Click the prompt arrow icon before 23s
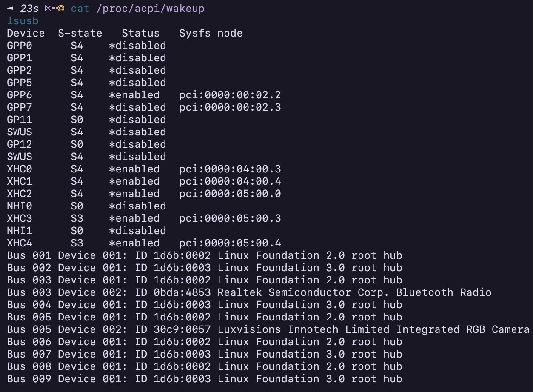Viewport: 533px width, 392px height. (10, 9)
